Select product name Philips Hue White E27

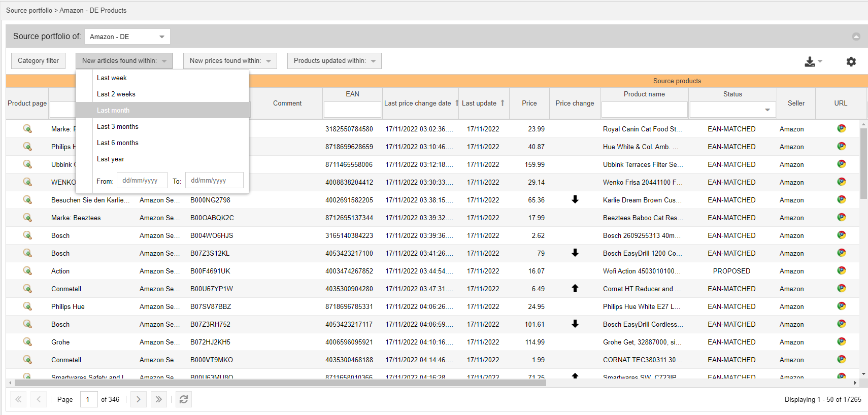click(642, 306)
